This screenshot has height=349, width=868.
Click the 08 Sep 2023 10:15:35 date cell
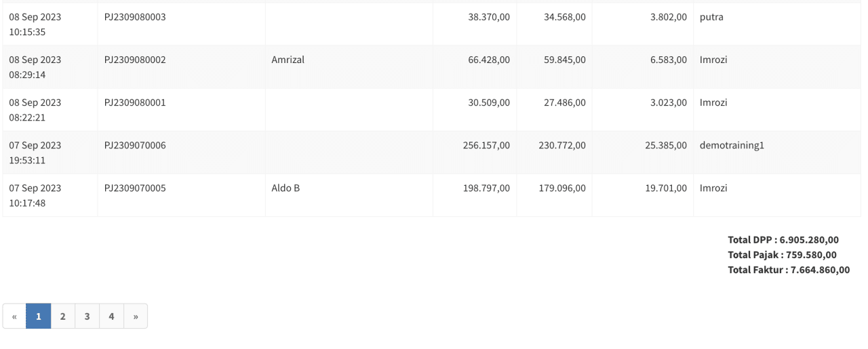[x=37, y=24]
